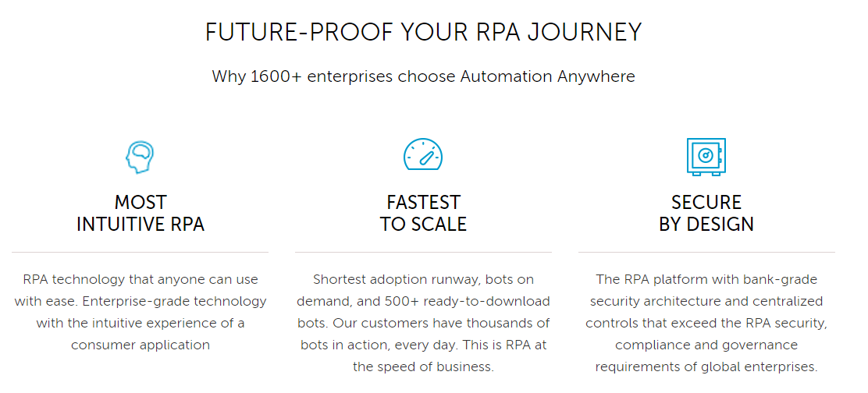Click the FUTURE-PROOF YOUR RPA JOURNEY title

coord(424,32)
